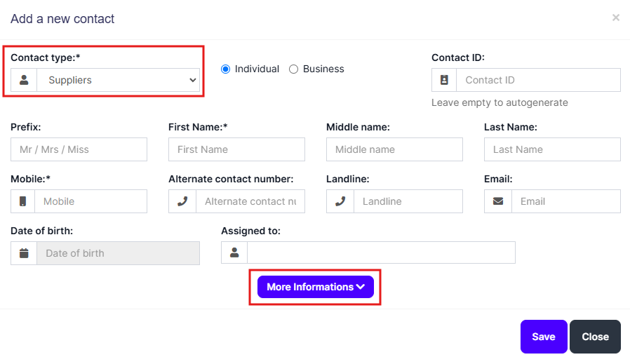630x364 pixels.
Task: Click the user icon beside Assigned to
Action: 234,252
